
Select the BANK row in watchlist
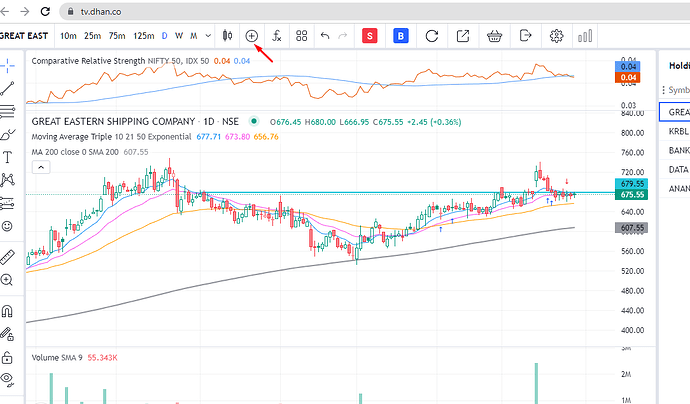click(675, 151)
